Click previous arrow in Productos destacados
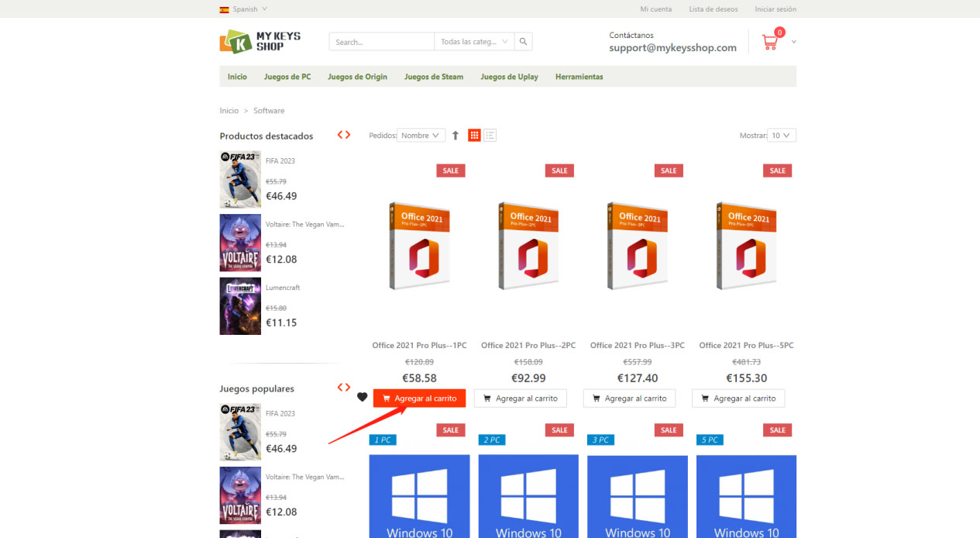 coord(340,135)
